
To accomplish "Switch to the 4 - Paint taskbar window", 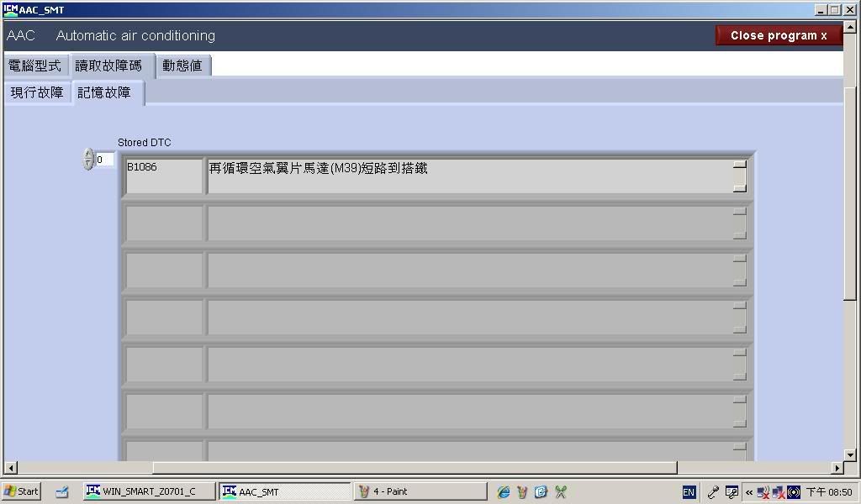I will click(419, 492).
